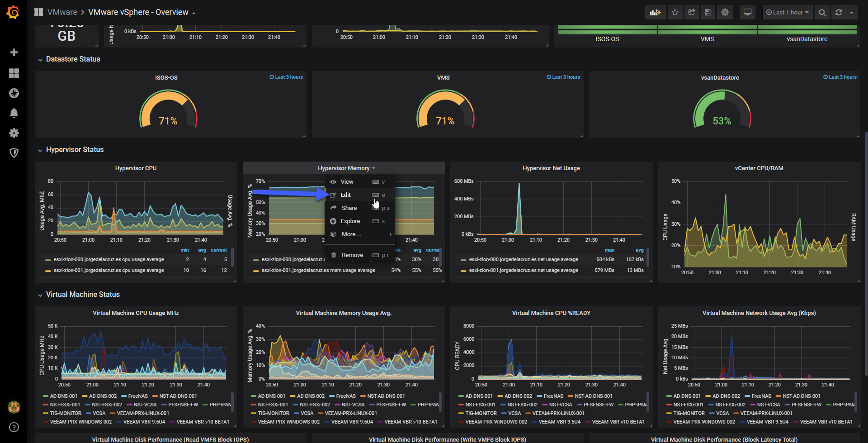Open the Explore compass icon in sidebar
868x443 pixels.
[14, 93]
